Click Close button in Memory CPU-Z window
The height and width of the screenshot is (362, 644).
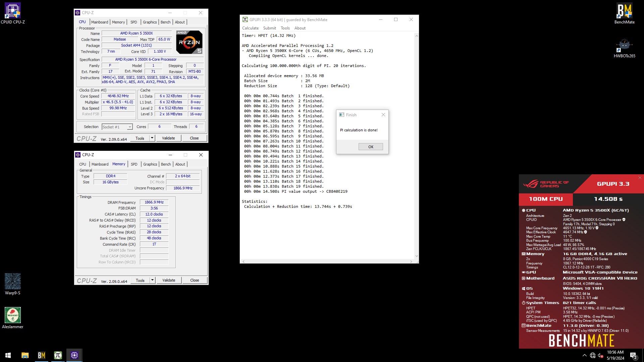click(x=195, y=280)
